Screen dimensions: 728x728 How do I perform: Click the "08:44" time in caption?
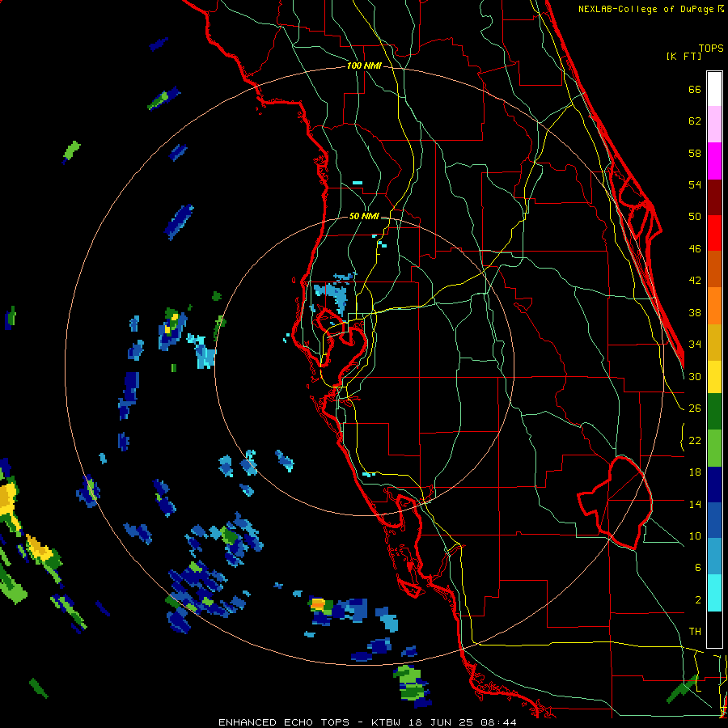(x=500, y=722)
